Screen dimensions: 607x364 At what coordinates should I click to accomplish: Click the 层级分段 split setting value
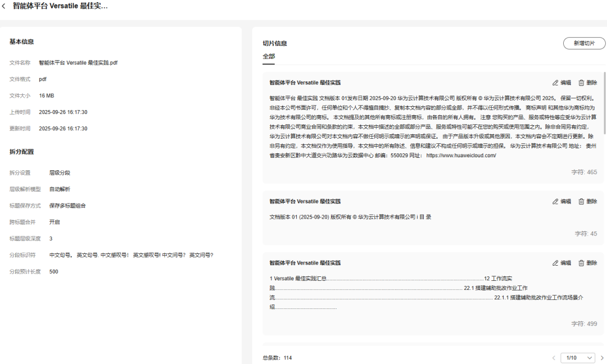tap(60, 173)
